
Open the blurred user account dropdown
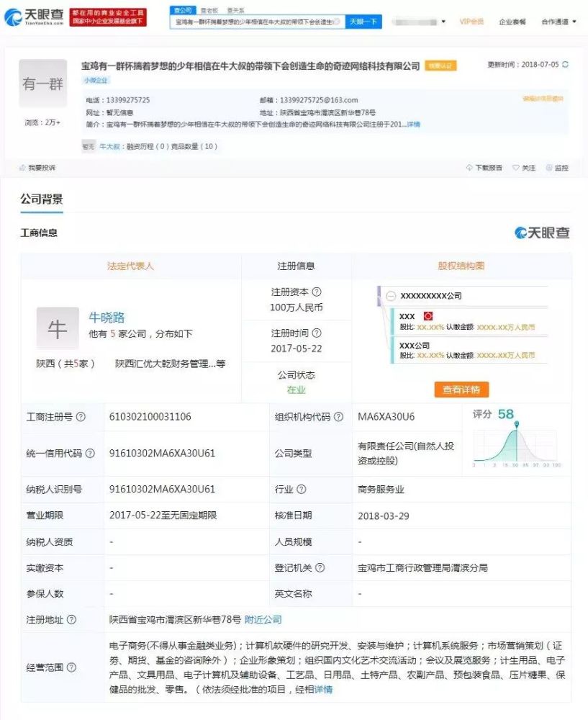click(x=419, y=22)
